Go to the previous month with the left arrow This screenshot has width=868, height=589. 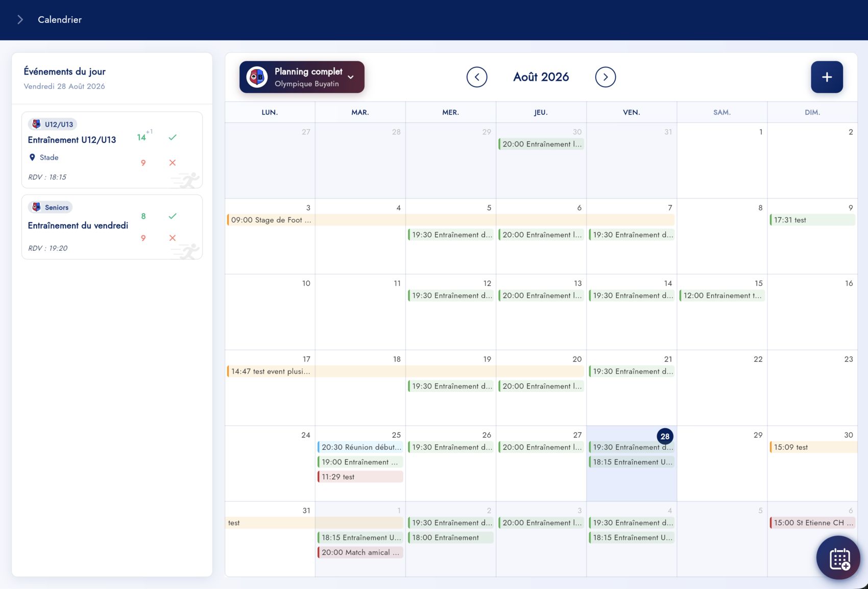(x=476, y=77)
